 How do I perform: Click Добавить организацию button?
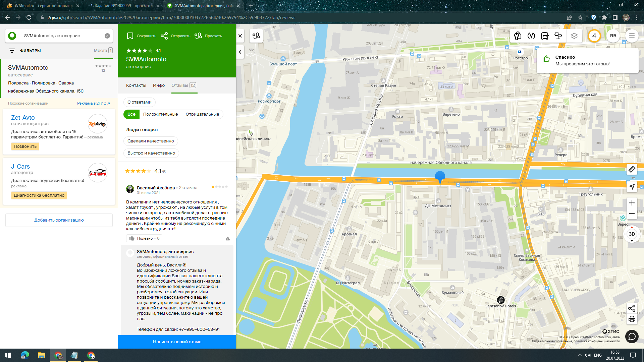(x=59, y=220)
